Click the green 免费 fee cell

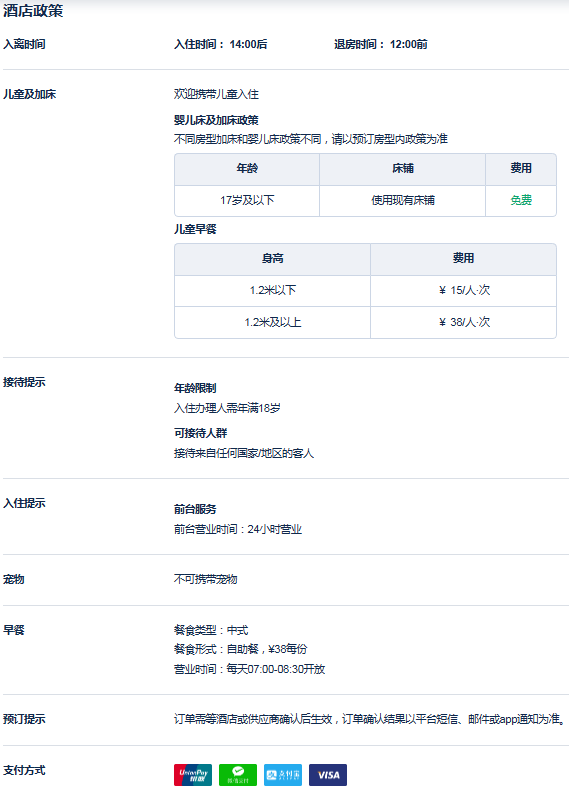pos(521,200)
